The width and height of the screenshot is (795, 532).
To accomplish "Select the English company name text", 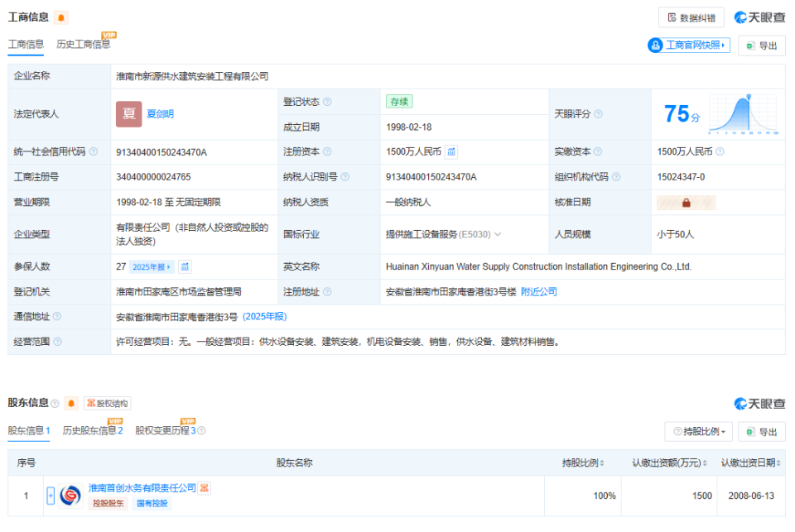I will point(538,266).
